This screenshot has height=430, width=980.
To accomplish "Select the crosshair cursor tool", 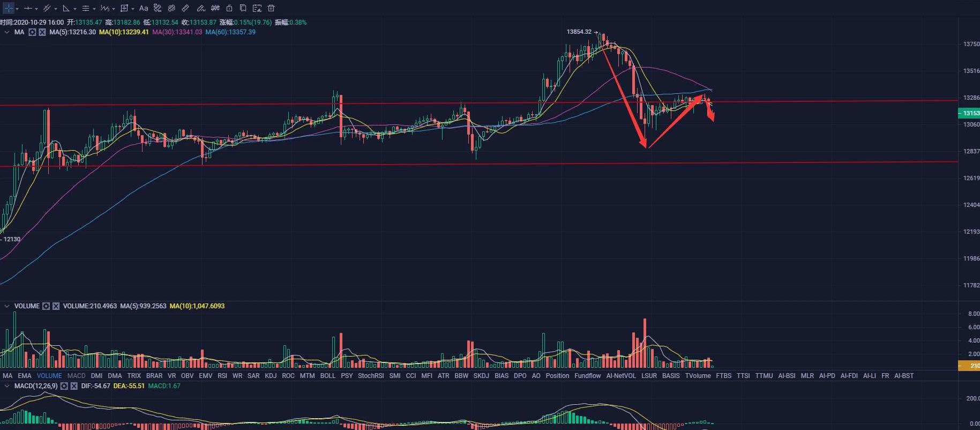I will click(x=9, y=8).
